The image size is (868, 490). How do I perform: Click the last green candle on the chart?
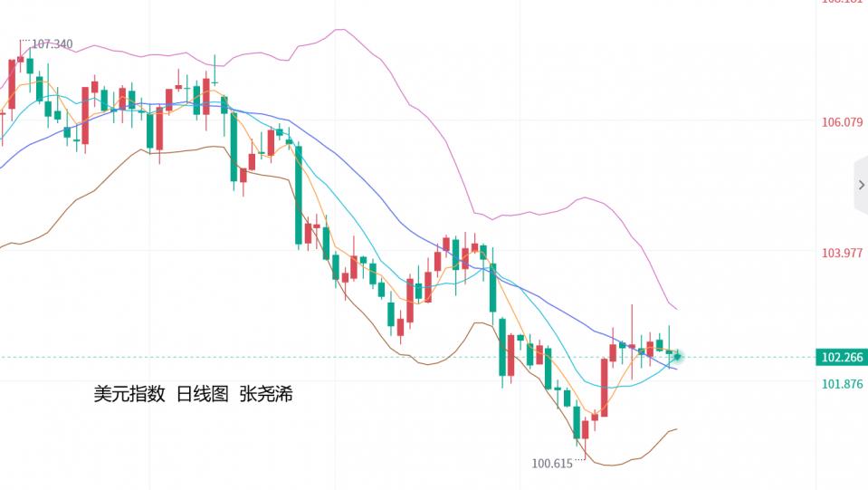pos(670,351)
